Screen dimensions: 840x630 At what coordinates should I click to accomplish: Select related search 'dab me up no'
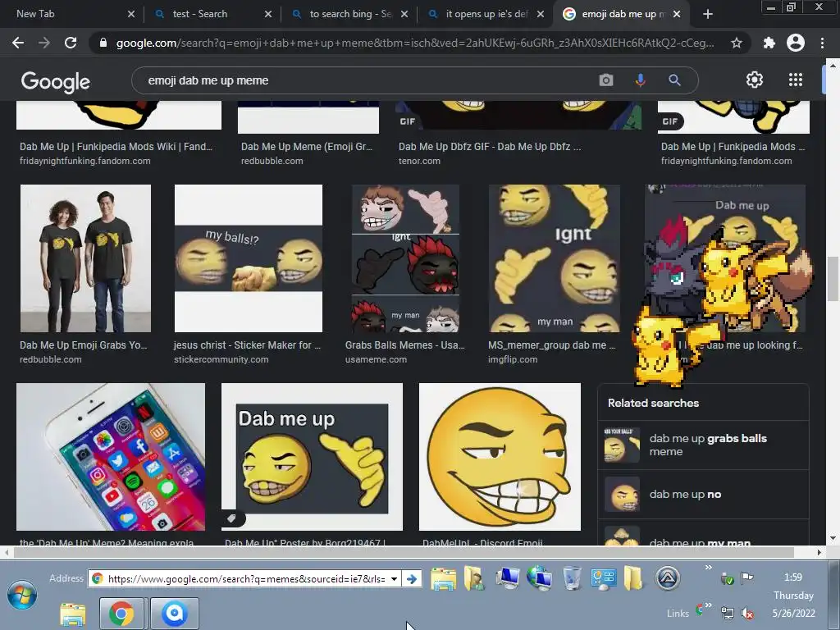(x=703, y=494)
